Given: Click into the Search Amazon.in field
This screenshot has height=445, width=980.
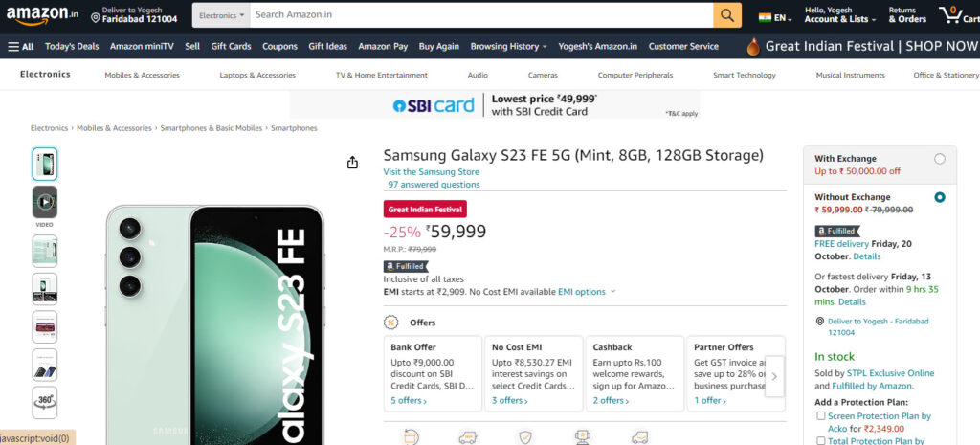Looking at the screenshot, I should [481, 15].
